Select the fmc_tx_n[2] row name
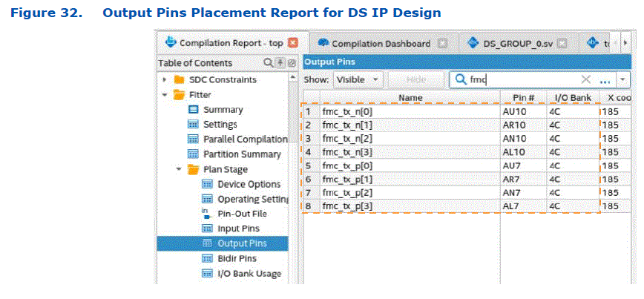644x299 pixels. tap(347, 139)
